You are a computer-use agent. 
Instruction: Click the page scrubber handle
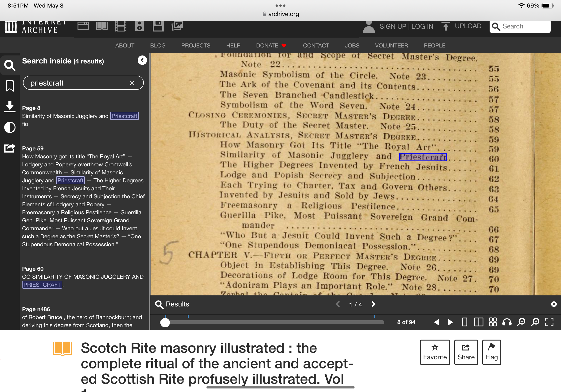(165, 322)
